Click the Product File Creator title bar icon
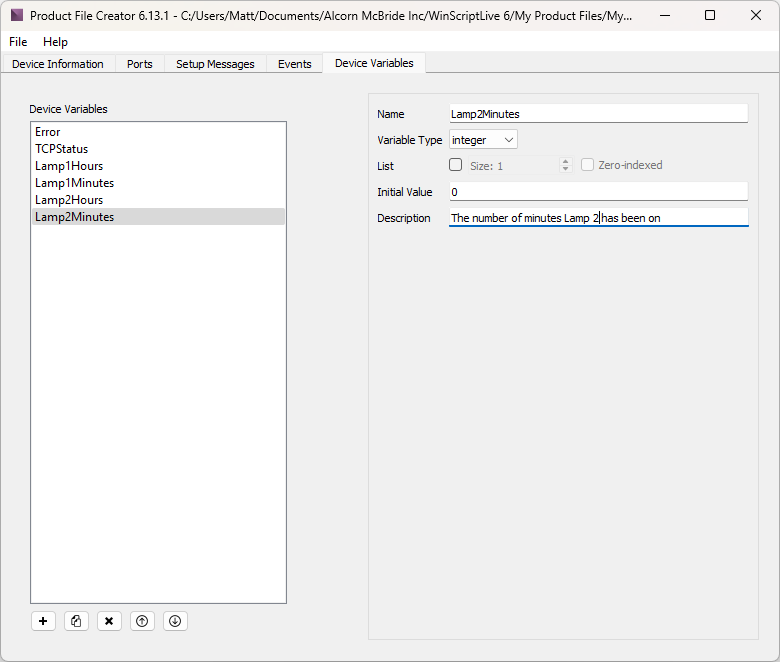Viewport: 780px width, 662px height. [16, 16]
